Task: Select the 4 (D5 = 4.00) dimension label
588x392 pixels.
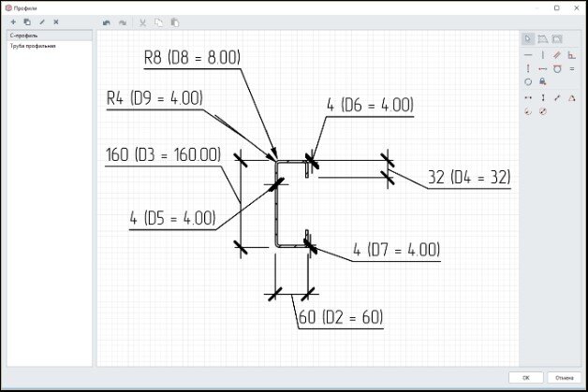Action: (172, 218)
